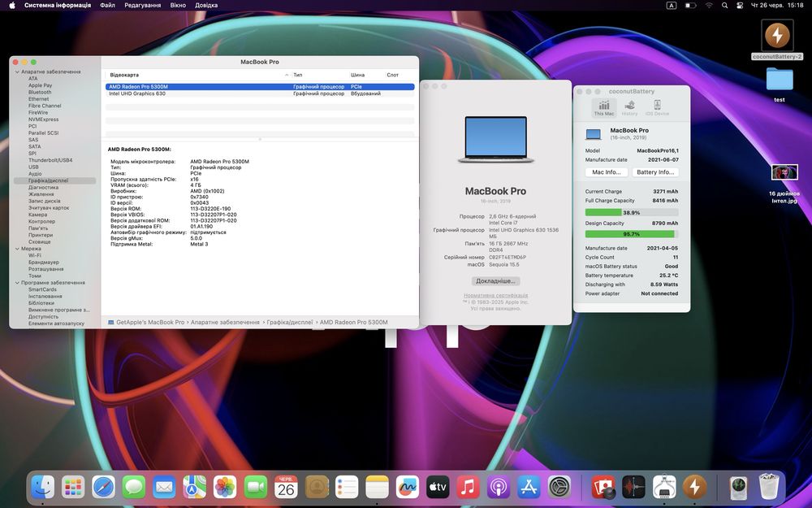This screenshot has height=508, width=812.
Task: Open FaceTime from the dock
Action: 255,487
